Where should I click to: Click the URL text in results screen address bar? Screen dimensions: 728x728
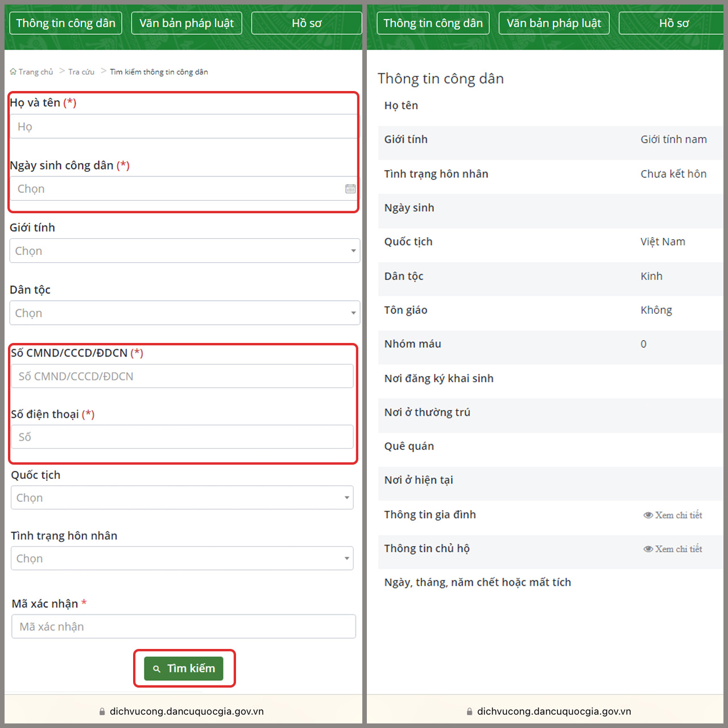(x=554, y=712)
